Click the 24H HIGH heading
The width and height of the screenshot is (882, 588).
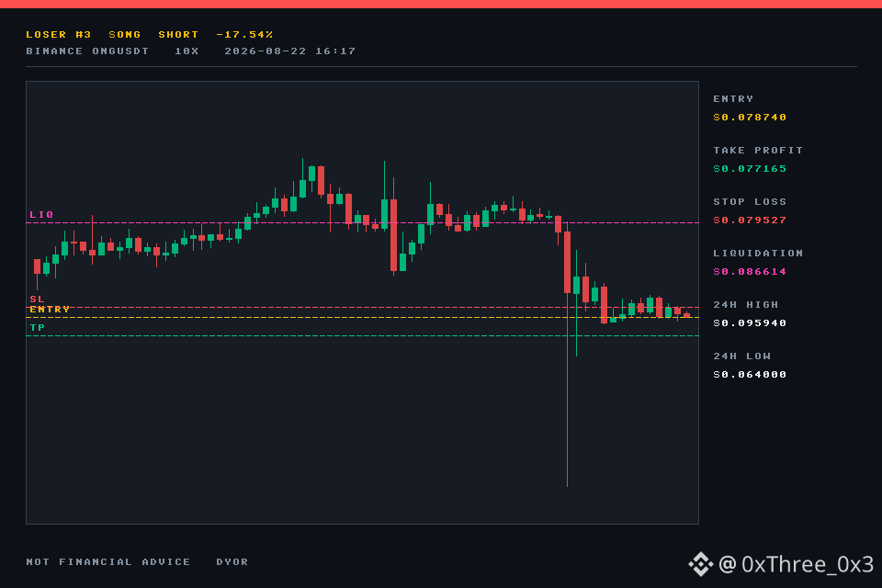[746, 304]
